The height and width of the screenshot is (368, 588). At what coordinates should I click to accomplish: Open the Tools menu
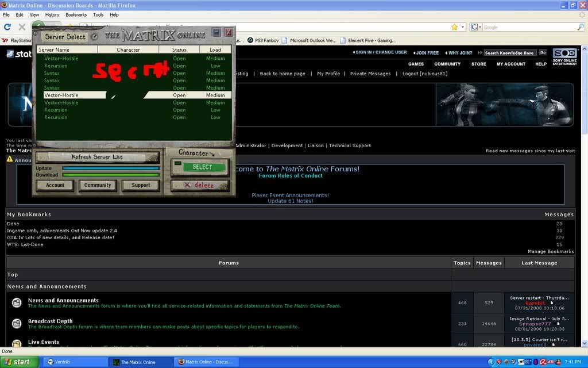coord(98,15)
